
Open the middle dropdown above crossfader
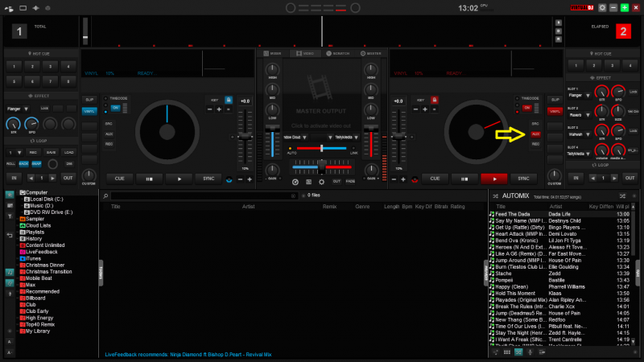321,138
